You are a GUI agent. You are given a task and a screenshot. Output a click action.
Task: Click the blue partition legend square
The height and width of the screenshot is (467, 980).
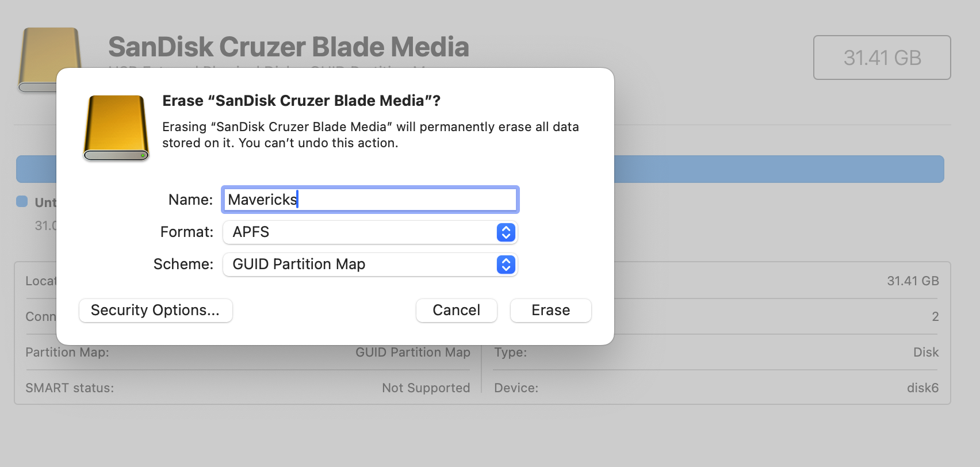[x=22, y=201]
